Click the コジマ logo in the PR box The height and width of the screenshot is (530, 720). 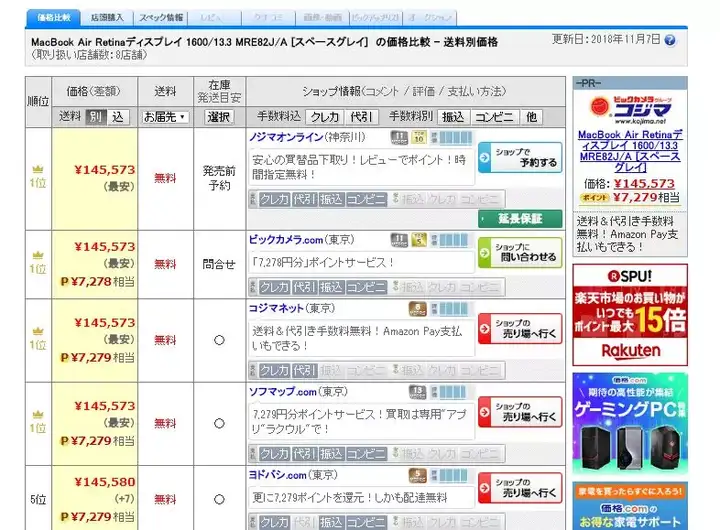(630, 109)
